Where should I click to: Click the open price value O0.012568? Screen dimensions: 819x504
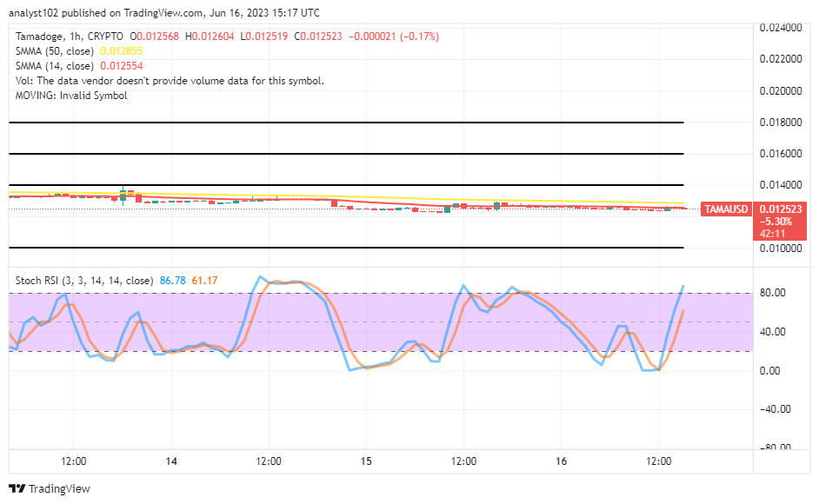click(154, 36)
